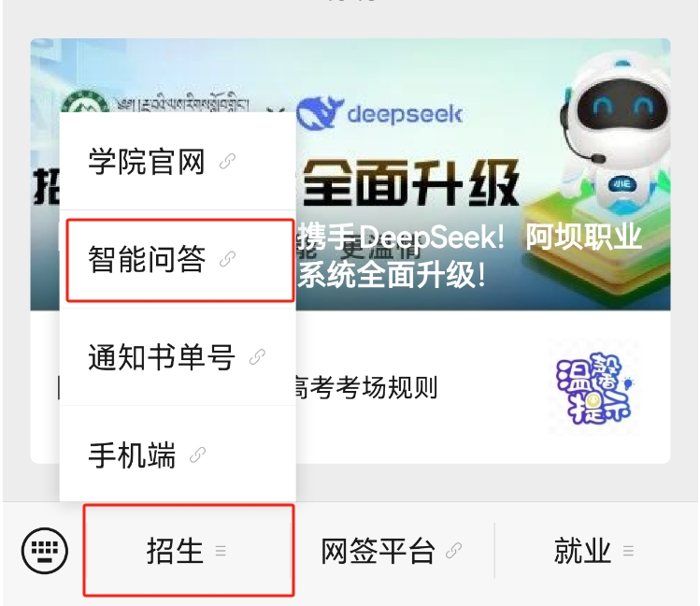Click link icon next to 手机端
The height and width of the screenshot is (606, 700).
[x=198, y=455]
